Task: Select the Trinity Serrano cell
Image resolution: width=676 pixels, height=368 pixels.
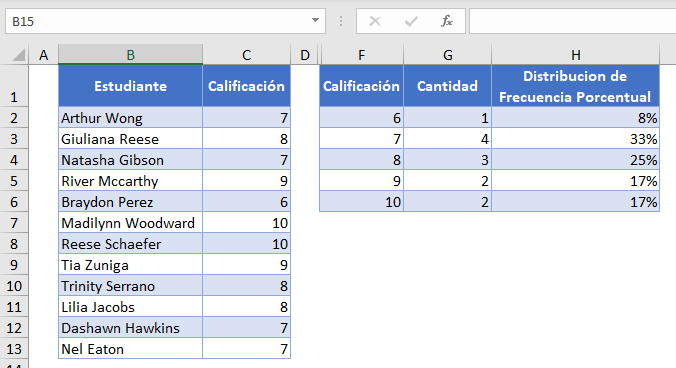Action: 131,286
